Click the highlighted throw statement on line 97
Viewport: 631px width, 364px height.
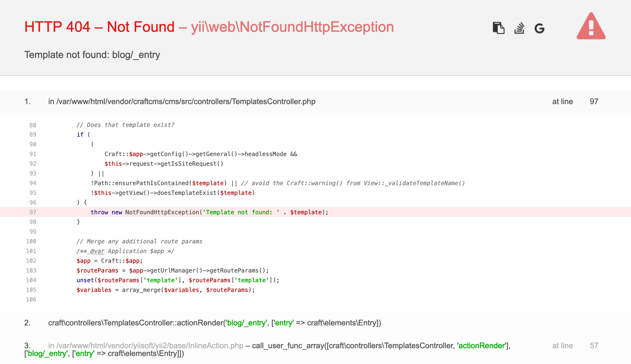coord(209,212)
